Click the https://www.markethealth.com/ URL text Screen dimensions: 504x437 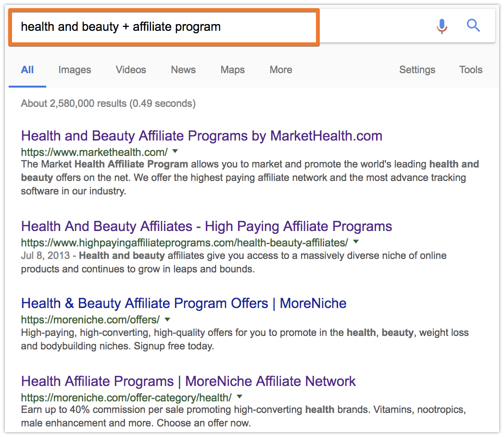[x=94, y=152]
